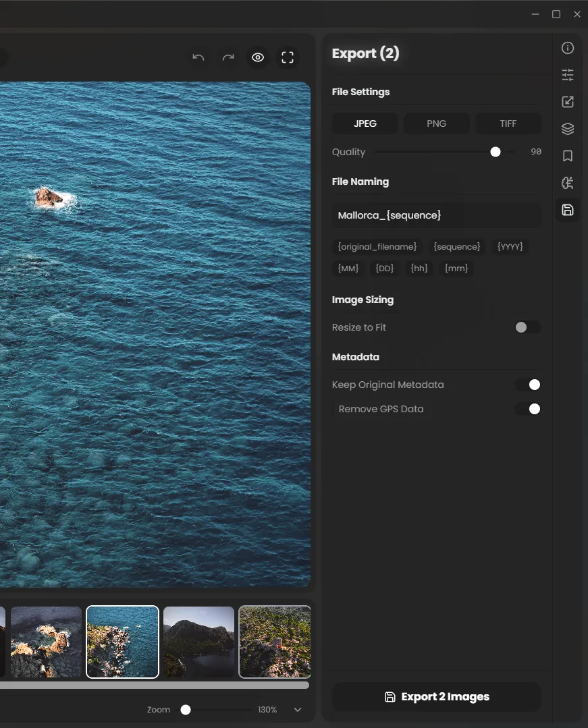Select the PNG format tab
Screen dimensions: 588x728
(437, 123)
